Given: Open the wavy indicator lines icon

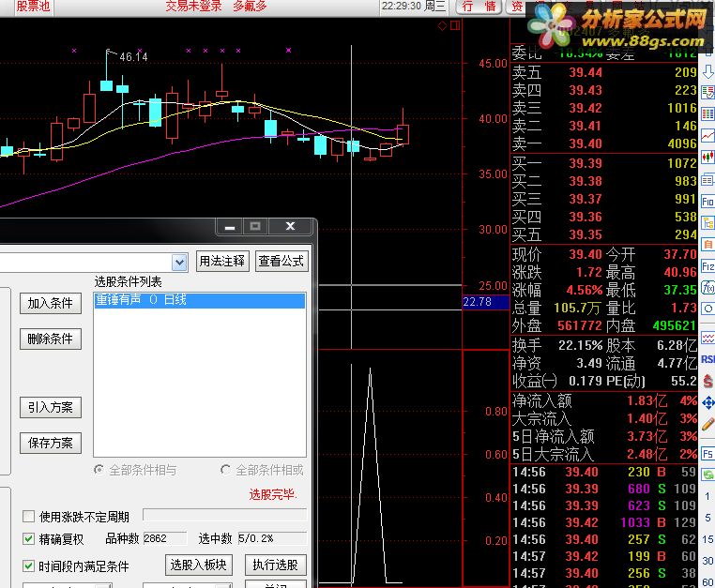Looking at the screenshot, I should (x=707, y=338).
